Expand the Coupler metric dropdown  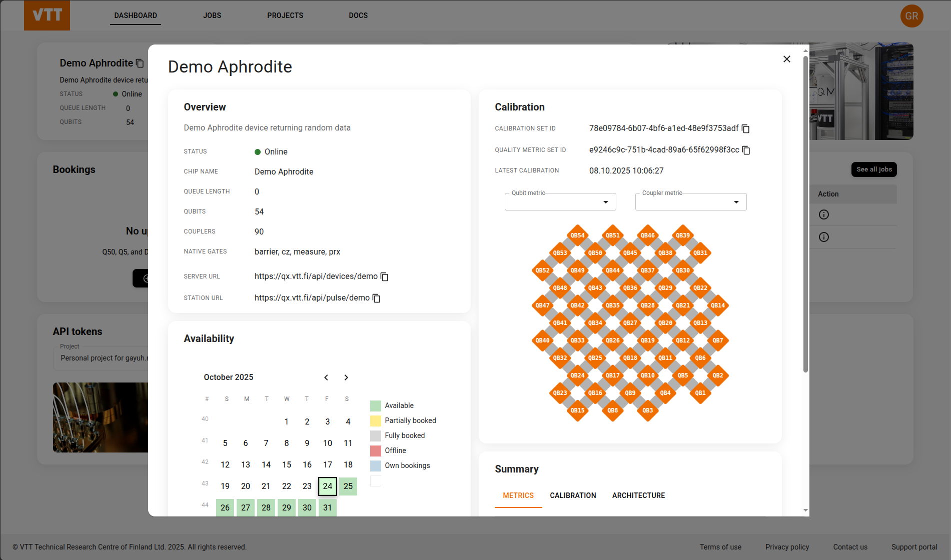[x=690, y=202]
